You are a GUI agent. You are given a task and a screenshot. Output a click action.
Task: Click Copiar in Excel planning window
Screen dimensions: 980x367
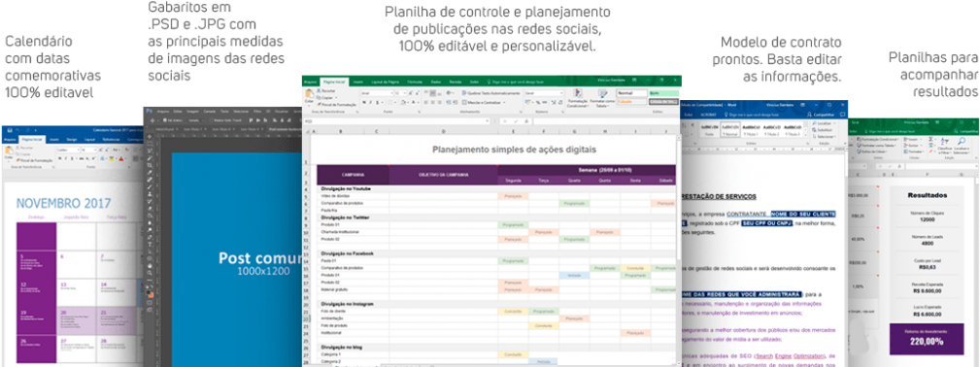click(x=327, y=97)
